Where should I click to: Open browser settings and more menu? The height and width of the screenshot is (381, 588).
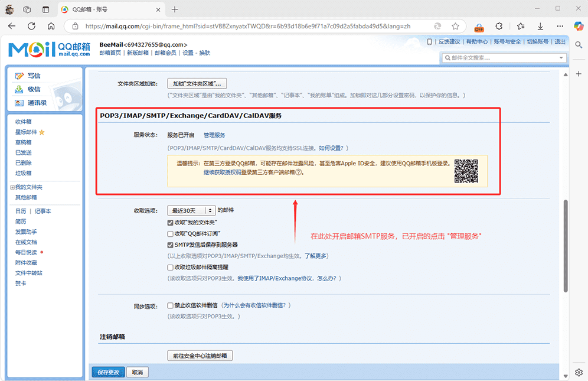560,26
